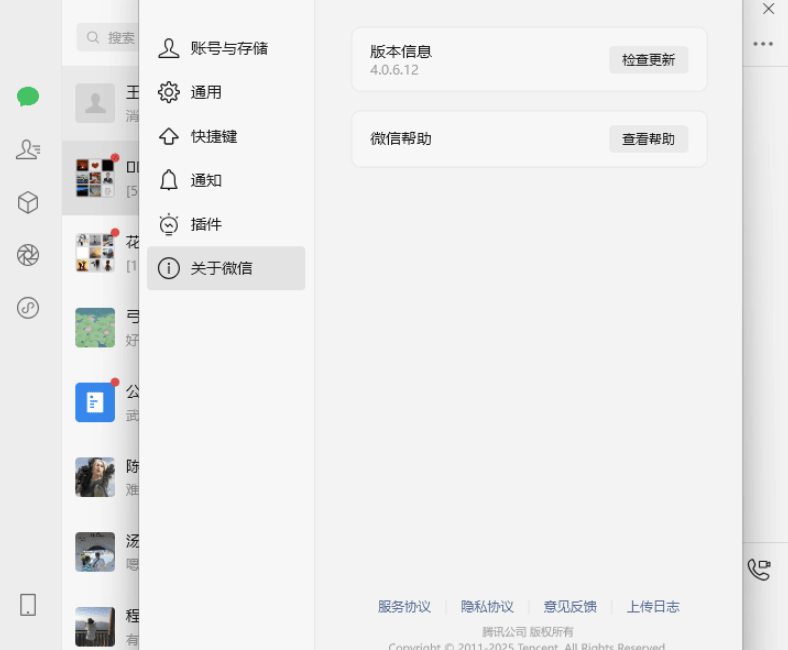Open chat with gray default avatar
Viewport: 788px width, 650px height.
(x=101, y=104)
